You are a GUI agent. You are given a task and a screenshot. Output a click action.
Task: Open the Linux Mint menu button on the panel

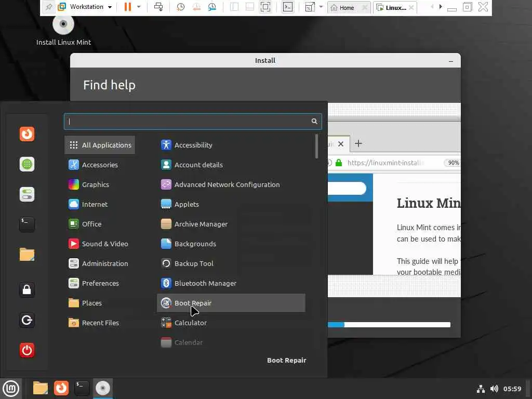click(11, 389)
